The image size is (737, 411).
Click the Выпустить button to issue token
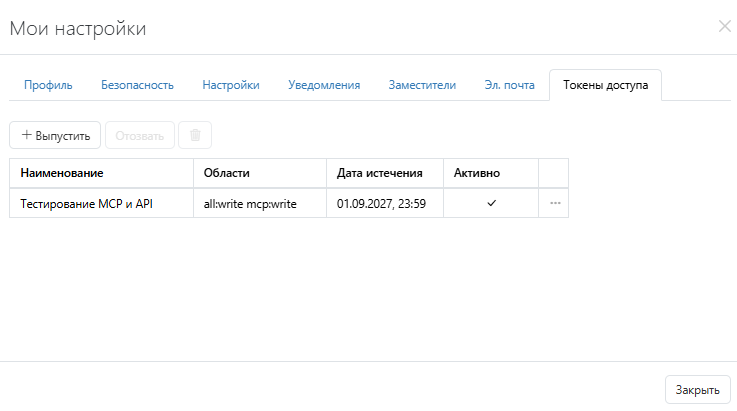pyautogui.click(x=55, y=135)
